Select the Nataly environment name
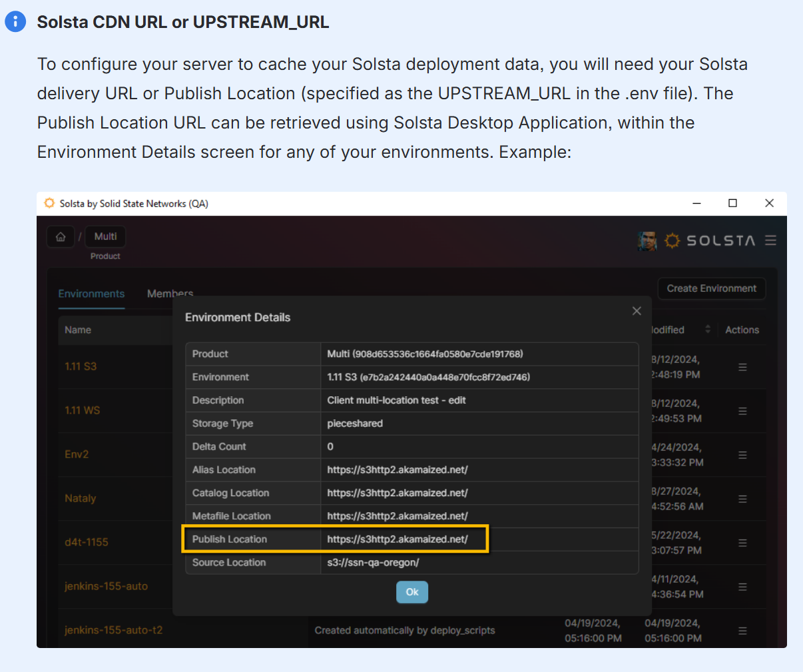This screenshot has width=803, height=672. [80, 498]
